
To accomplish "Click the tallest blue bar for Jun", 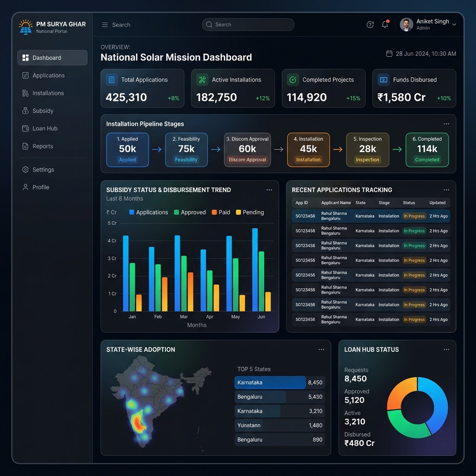I will [255, 270].
